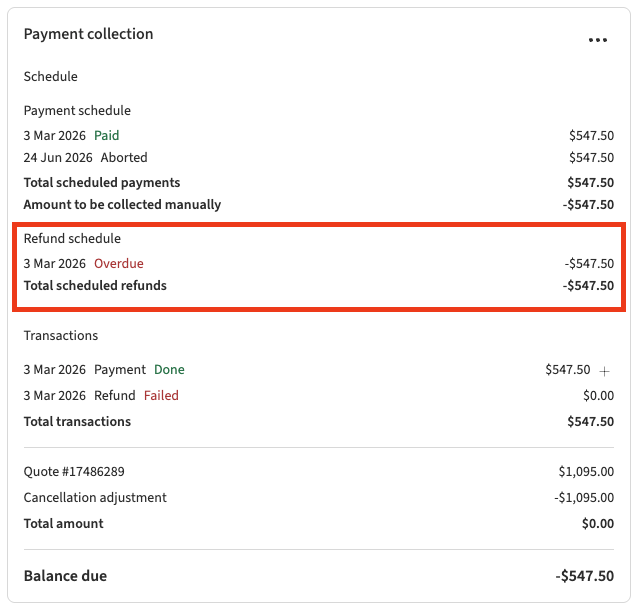639x611 pixels.
Task: Select the Refund schedule heading
Action: point(72,239)
